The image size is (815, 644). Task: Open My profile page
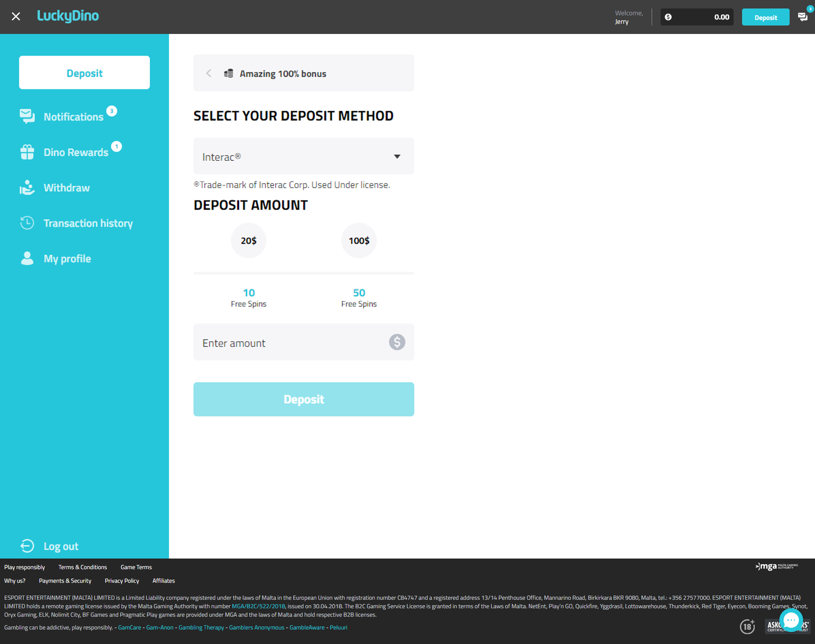pos(67,259)
